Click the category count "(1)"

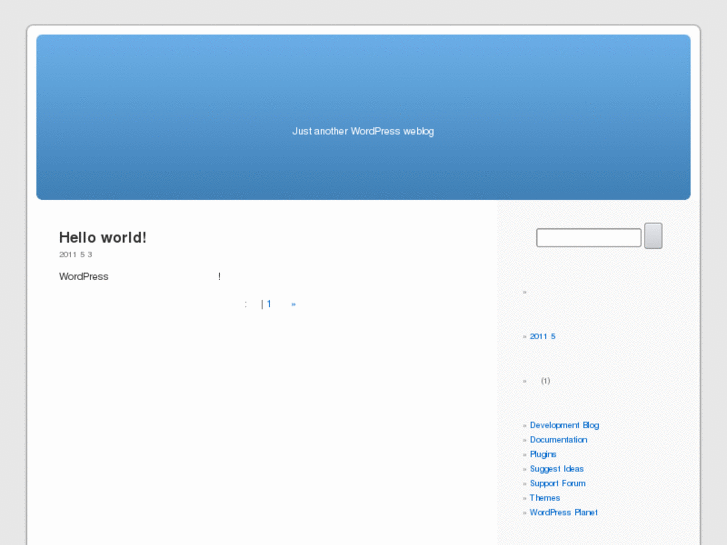[545, 381]
